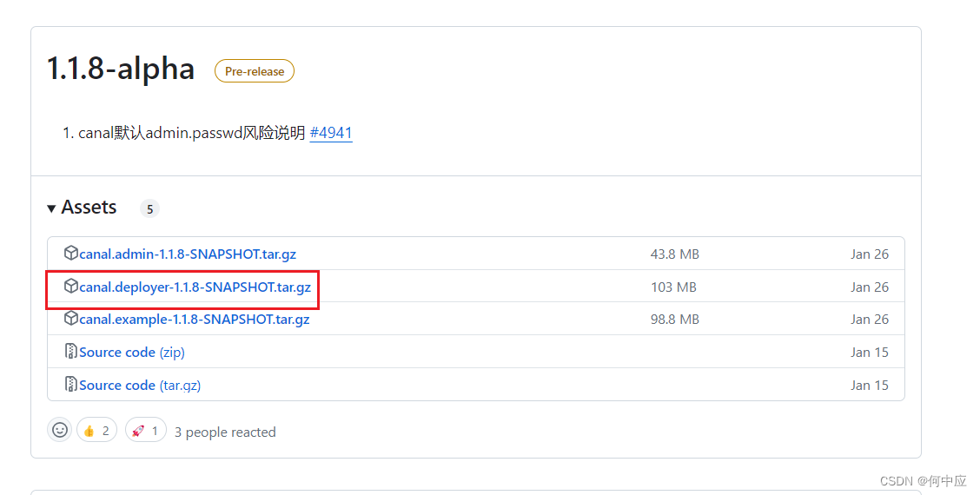Download canal.admin-1.1.8-SNAPSHOT.tar.gz
The image size is (980, 495).
(188, 254)
